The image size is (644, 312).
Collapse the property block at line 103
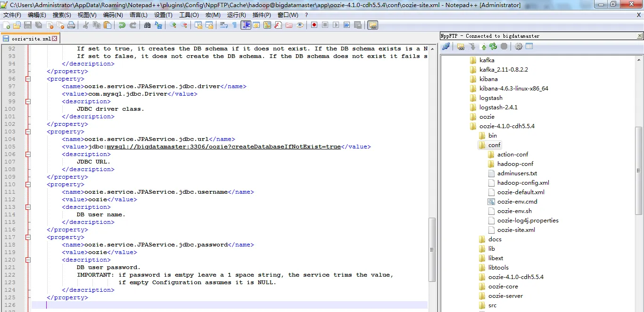tap(28, 131)
